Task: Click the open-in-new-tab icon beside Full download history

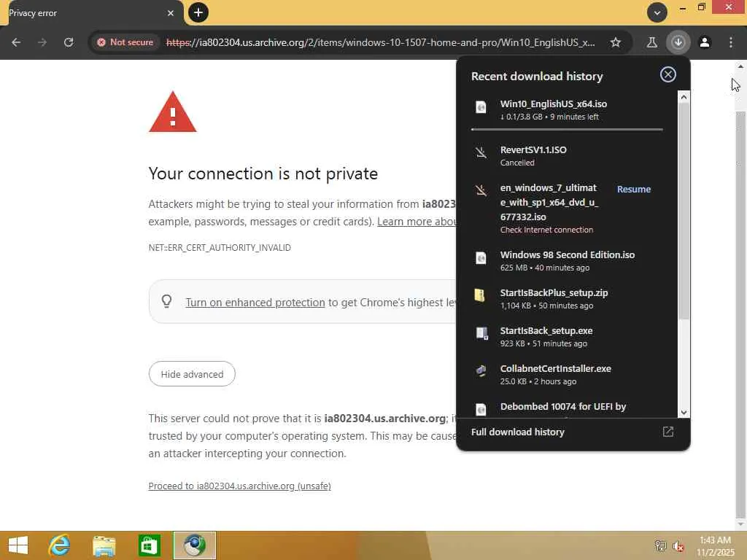Action: point(668,432)
